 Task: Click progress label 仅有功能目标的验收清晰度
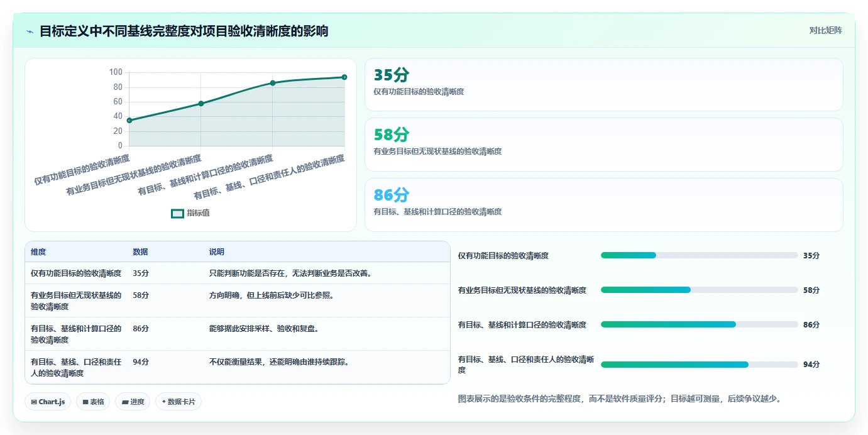coord(503,256)
